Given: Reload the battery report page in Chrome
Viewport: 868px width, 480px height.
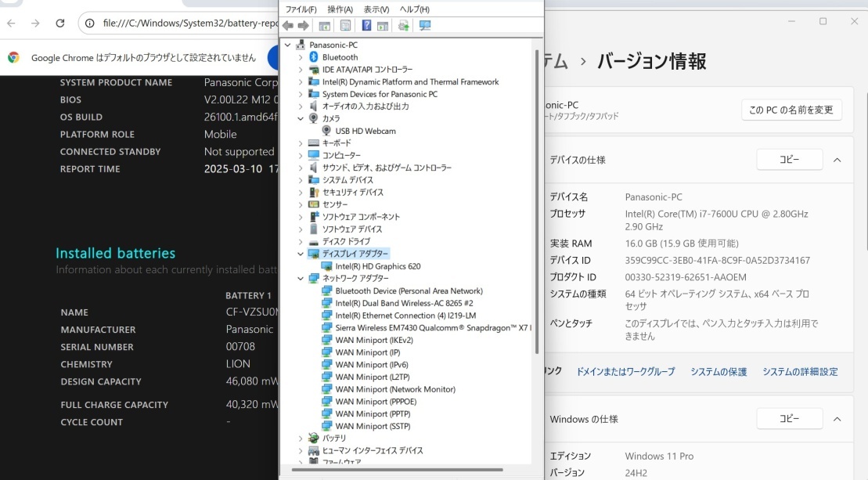Looking at the screenshot, I should 59,23.
